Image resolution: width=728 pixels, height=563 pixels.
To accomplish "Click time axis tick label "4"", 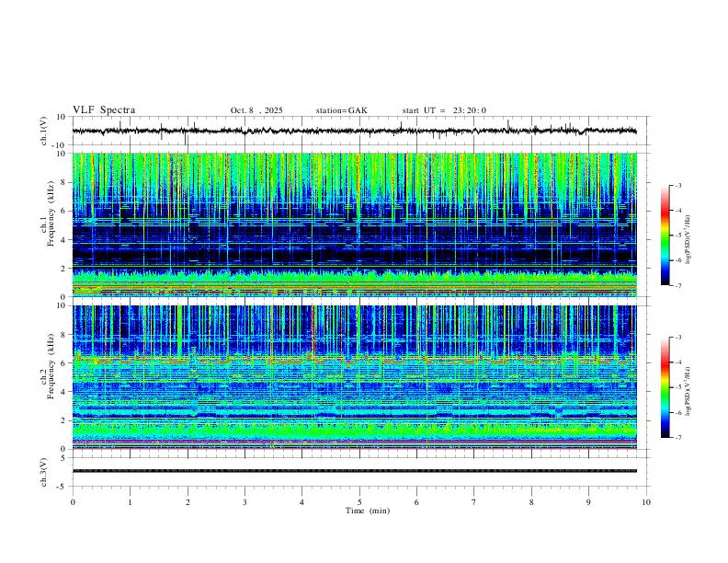I will click(302, 502).
